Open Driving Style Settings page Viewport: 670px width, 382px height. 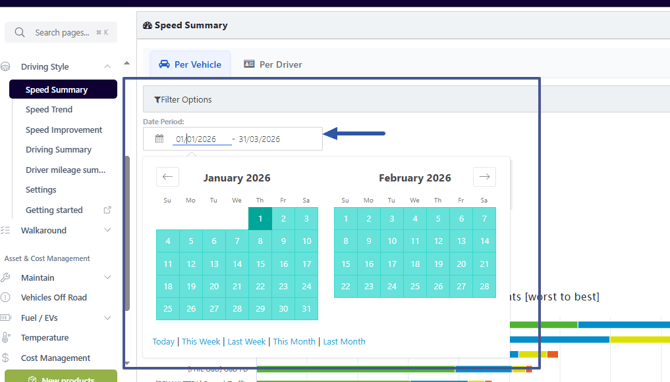click(x=41, y=190)
